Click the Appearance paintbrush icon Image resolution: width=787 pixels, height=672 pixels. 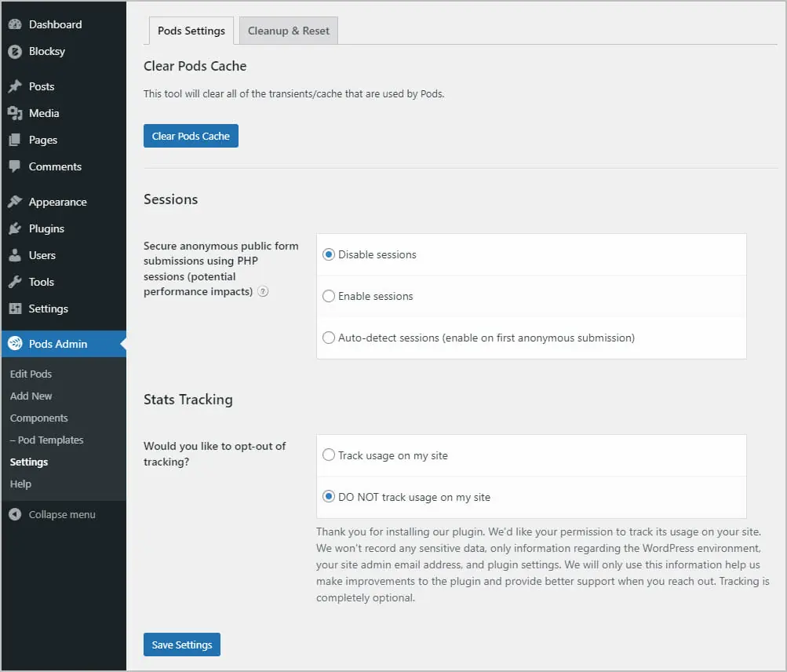15,202
